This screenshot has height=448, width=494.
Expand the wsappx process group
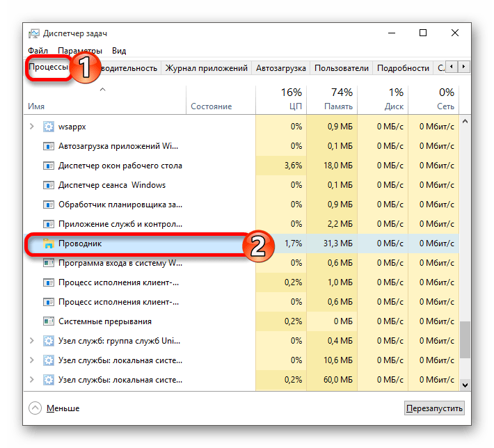tap(32, 127)
